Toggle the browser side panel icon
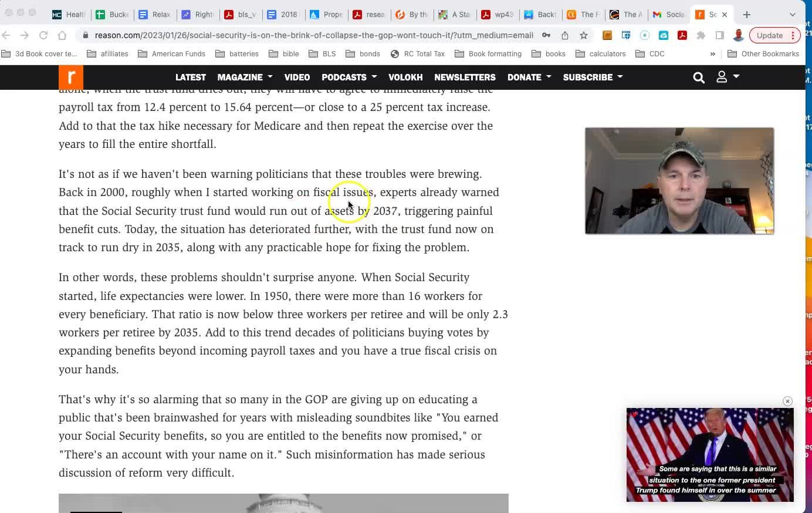 (x=720, y=35)
